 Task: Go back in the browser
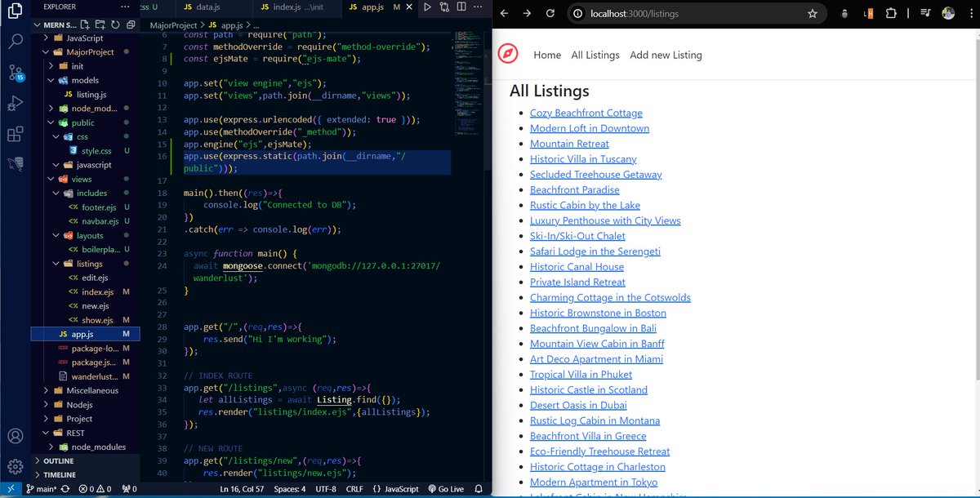tap(505, 13)
